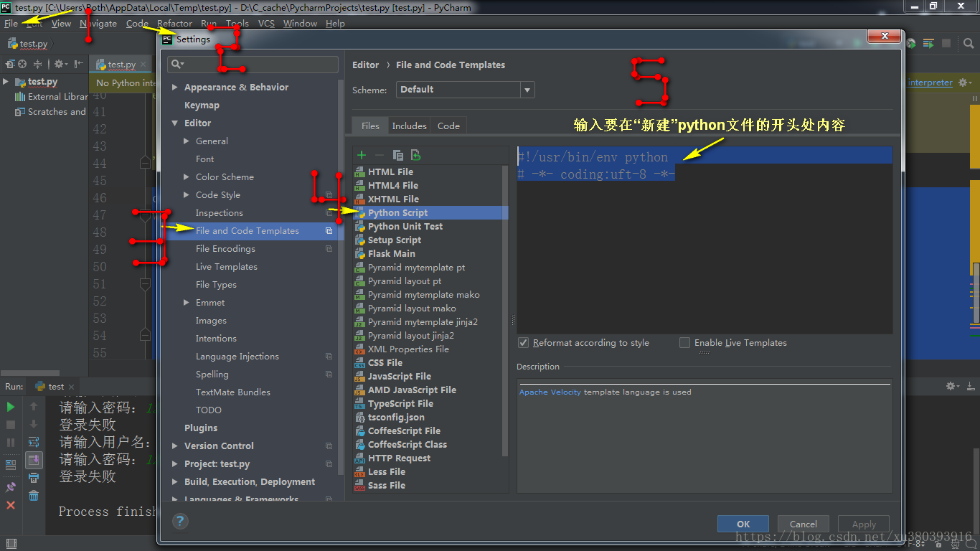Click the help question mark icon in Settings
Image resolution: width=980 pixels, height=551 pixels.
[x=180, y=521]
